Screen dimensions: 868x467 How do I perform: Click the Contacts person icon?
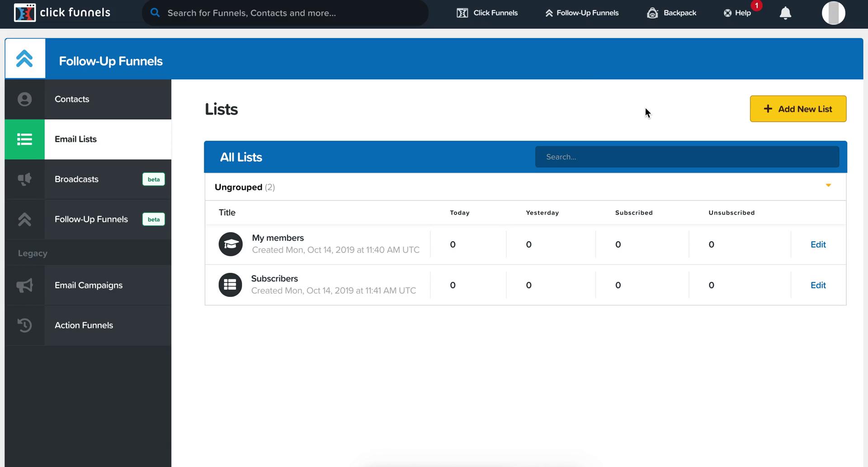click(x=24, y=99)
